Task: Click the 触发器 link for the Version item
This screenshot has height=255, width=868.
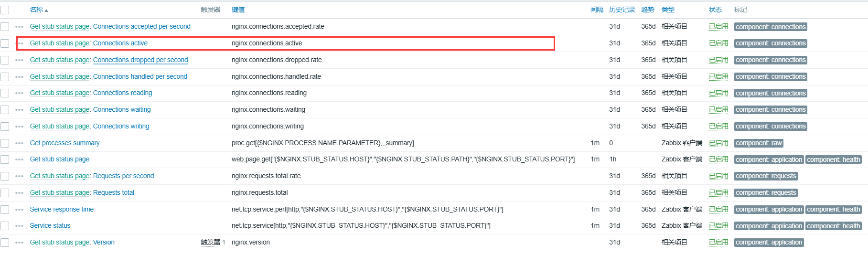Action: pyautogui.click(x=210, y=243)
